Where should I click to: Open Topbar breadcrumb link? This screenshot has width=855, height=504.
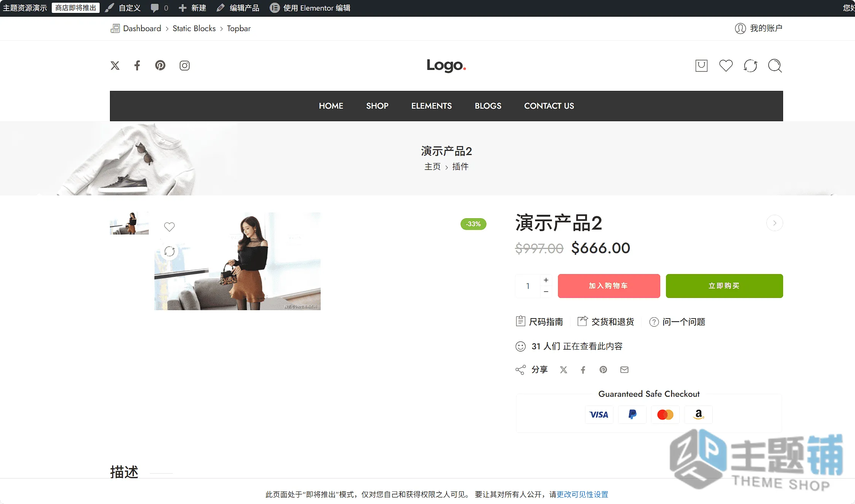(x=238, y=29)
